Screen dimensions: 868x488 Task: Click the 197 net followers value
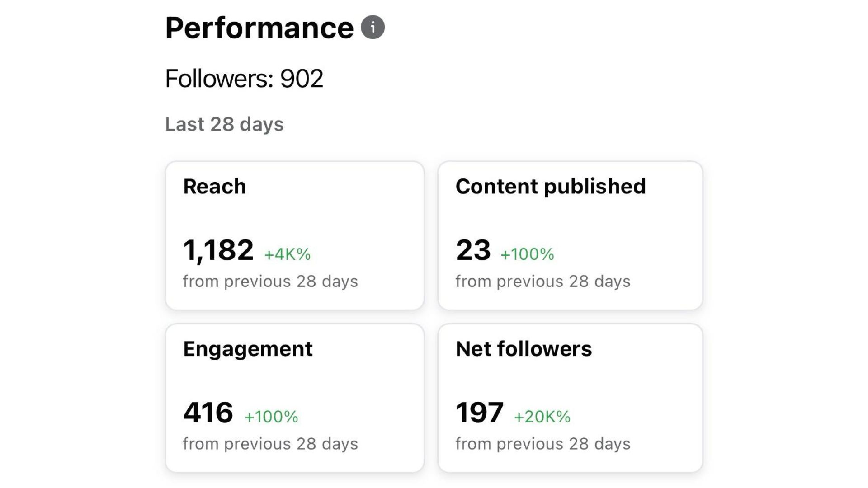(479, 413)
